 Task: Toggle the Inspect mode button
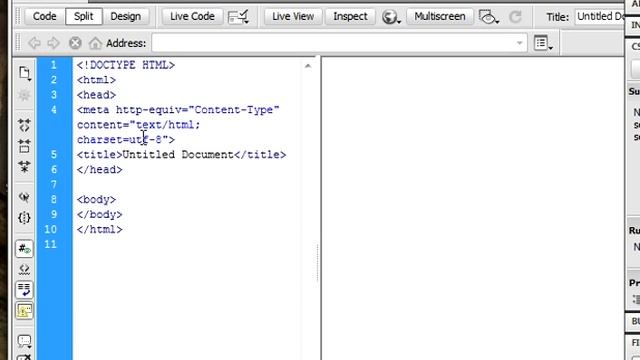[350, 16]
